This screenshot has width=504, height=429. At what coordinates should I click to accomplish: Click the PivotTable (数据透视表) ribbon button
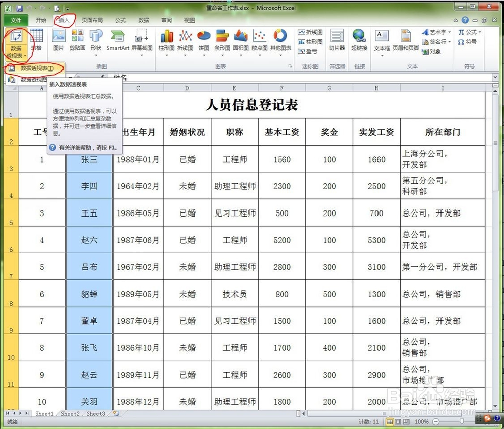click(x=16, y=44)
